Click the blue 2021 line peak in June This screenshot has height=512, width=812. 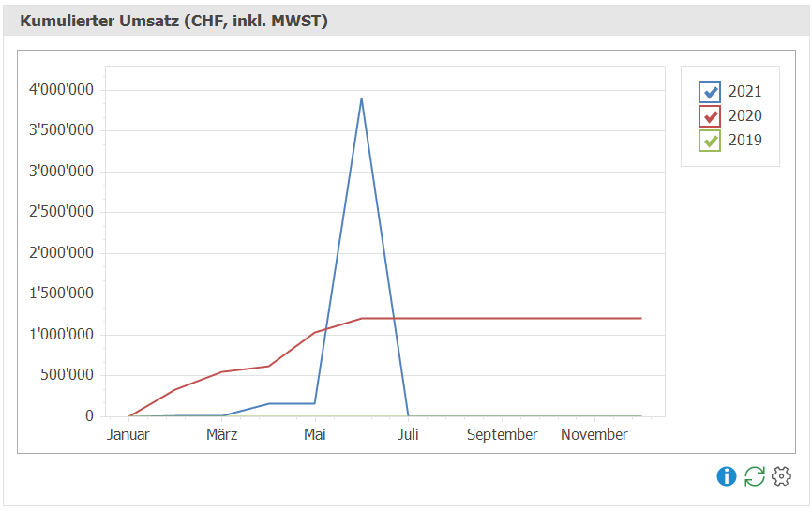tap(362, 98)
